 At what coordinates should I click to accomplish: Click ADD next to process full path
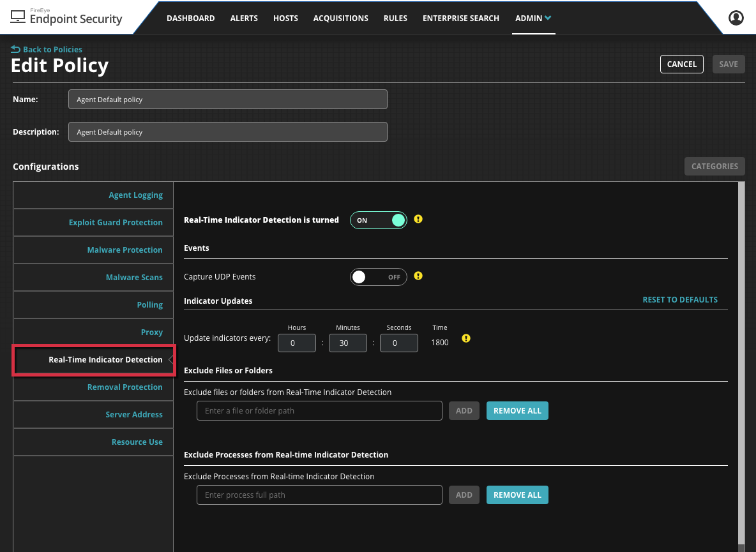(464, 495)
